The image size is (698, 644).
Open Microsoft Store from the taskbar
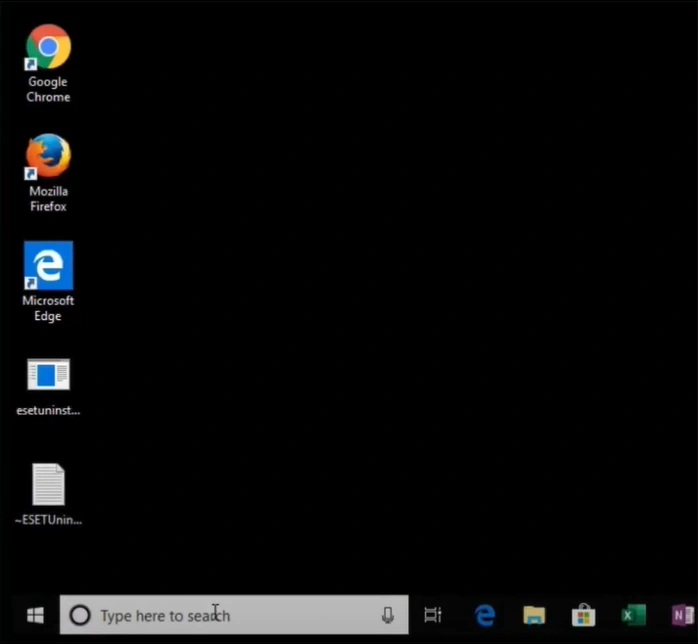point(584,616)
